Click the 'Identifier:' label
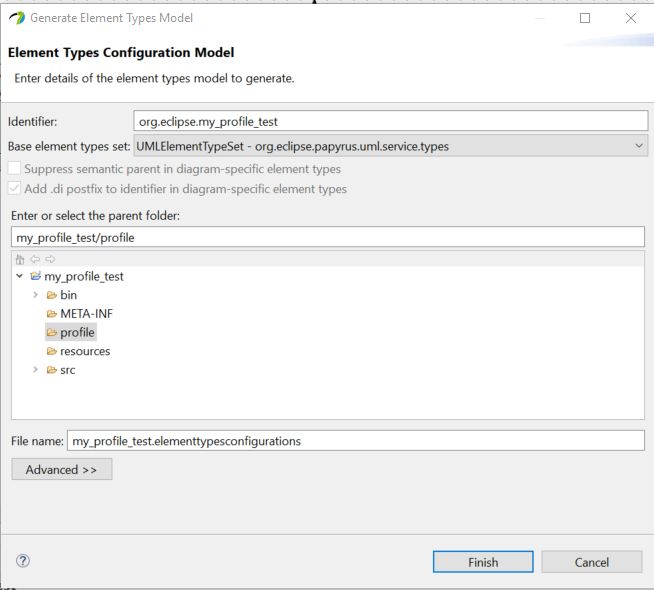This screenshot has height=590, width=654. coord(33,122)
